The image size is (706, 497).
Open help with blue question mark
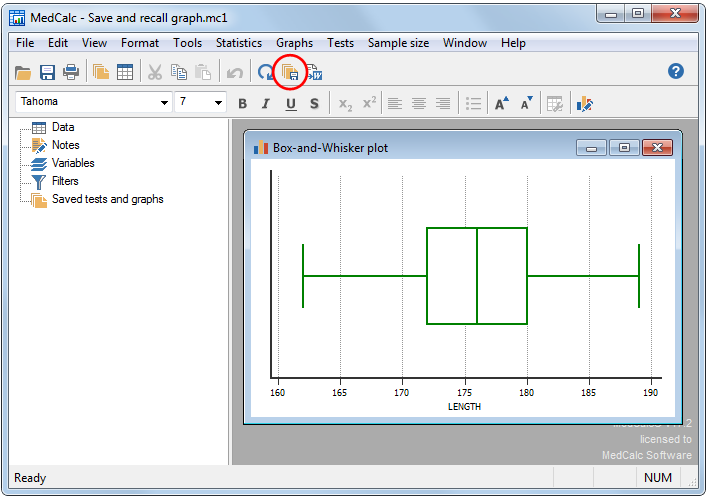coord(675,71)
